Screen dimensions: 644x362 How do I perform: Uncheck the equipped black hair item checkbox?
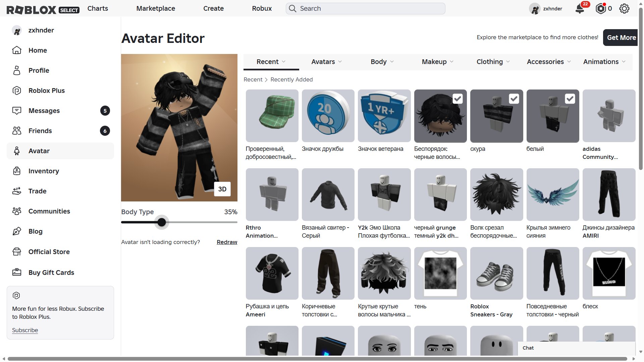(x=458, y=99)
